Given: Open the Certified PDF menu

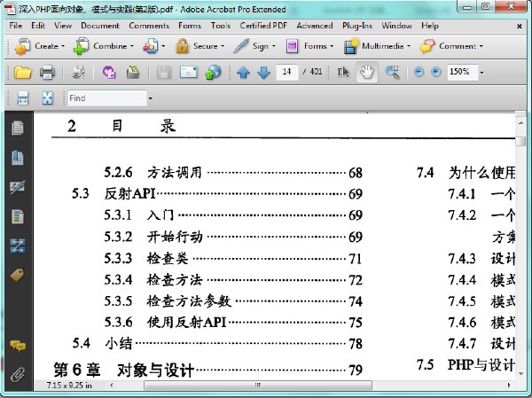Looking at the screenshot, I should click(263, 26).
